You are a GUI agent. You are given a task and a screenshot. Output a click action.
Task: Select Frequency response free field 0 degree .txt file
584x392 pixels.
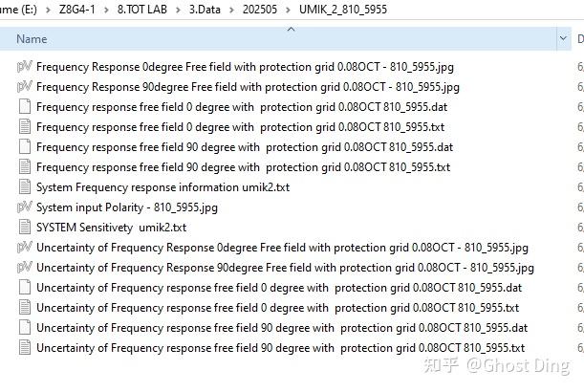[x=240, y=127]
